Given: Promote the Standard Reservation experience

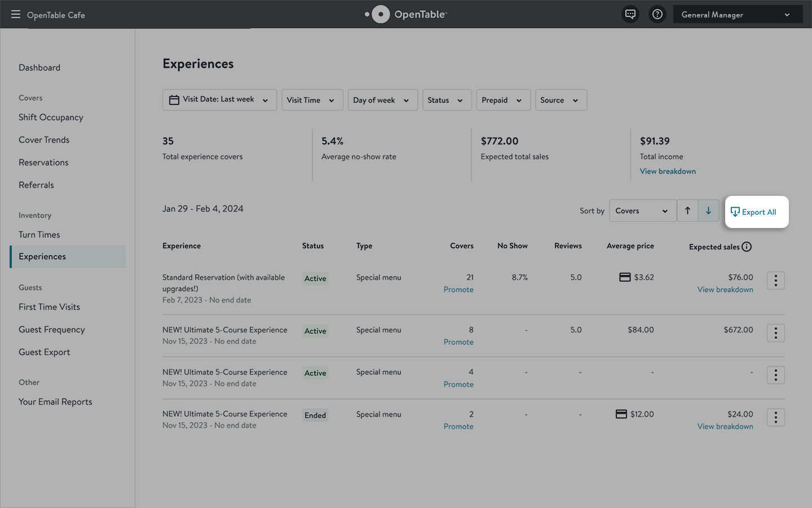Looking at the screenshot, I should [458, 290].
